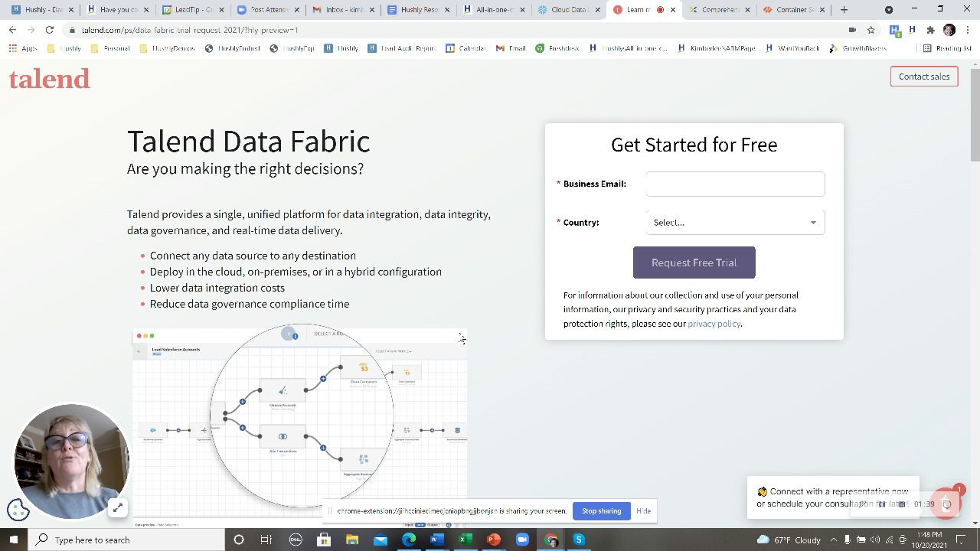Click Request Free Trial button

pos(694,262)
